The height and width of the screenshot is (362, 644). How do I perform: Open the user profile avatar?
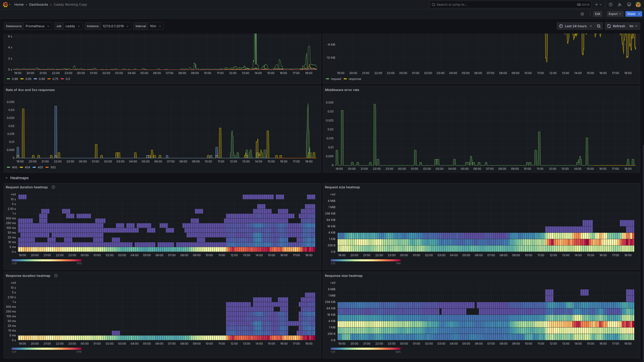638,5
